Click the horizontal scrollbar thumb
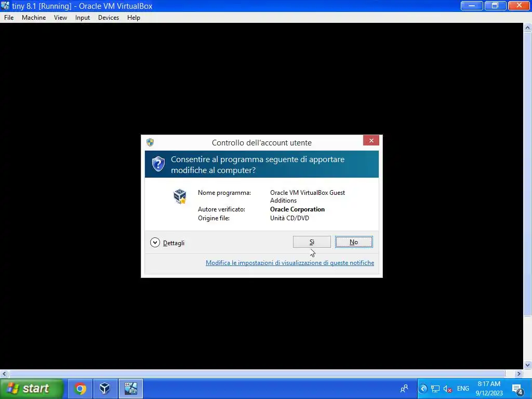This screenshot has width=532, height=399. (x=257, y=374)
